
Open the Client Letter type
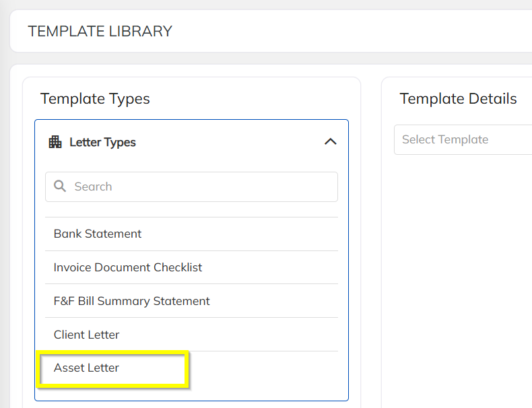[x=87, y=335]
